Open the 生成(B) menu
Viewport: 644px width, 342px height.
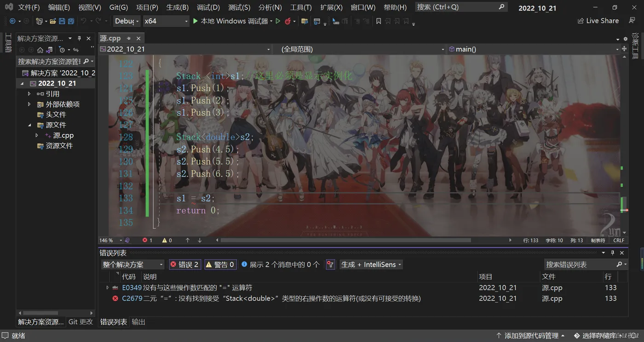177,7
